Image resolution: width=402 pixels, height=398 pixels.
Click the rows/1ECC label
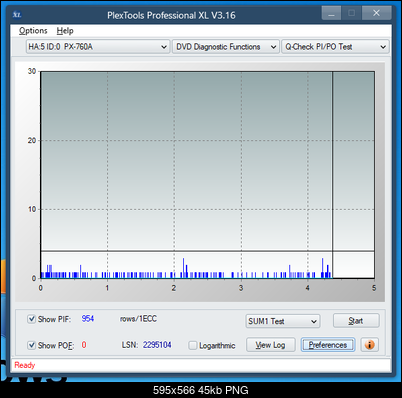click(138, 319)
